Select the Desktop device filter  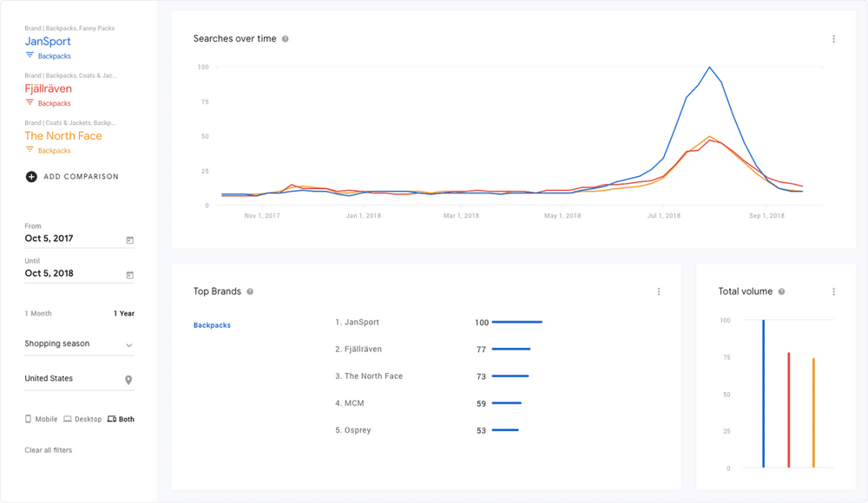pyautogui.click(x=82, y=419)
